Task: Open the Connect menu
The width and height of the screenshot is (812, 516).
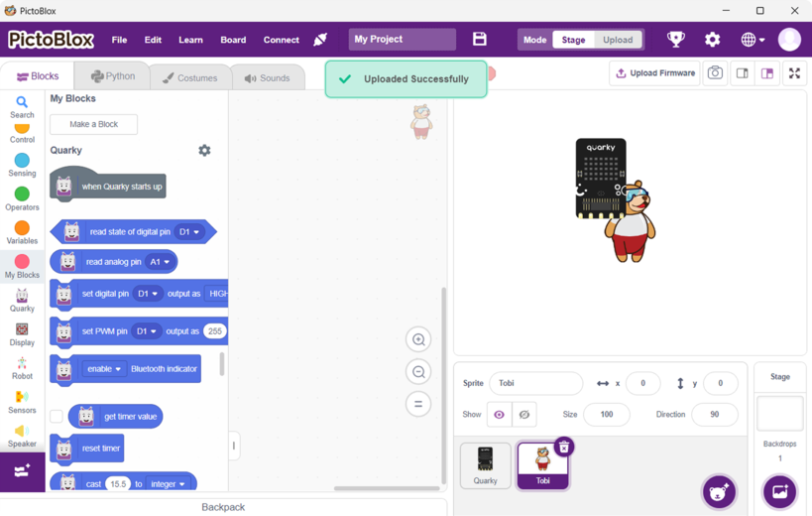Action: [282, 40]
